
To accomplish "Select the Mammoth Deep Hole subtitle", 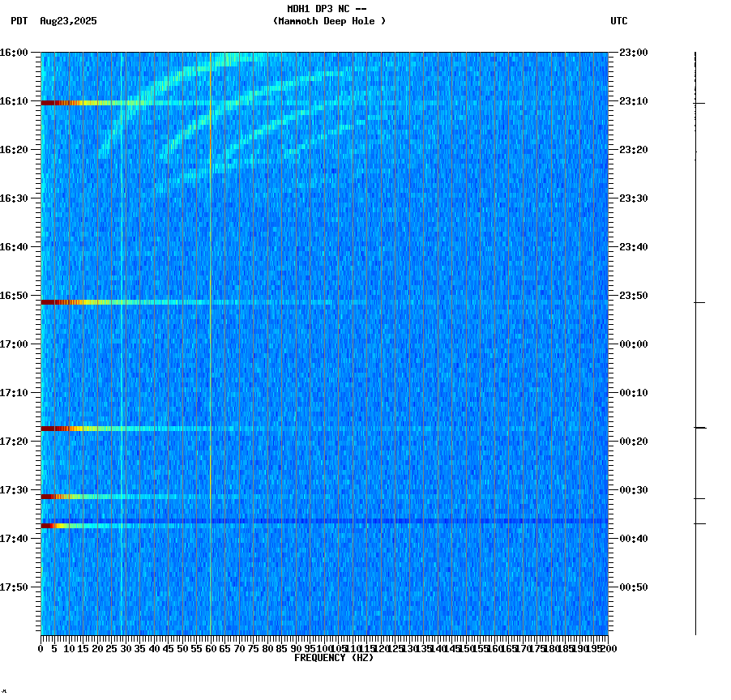I will (329, 21).
